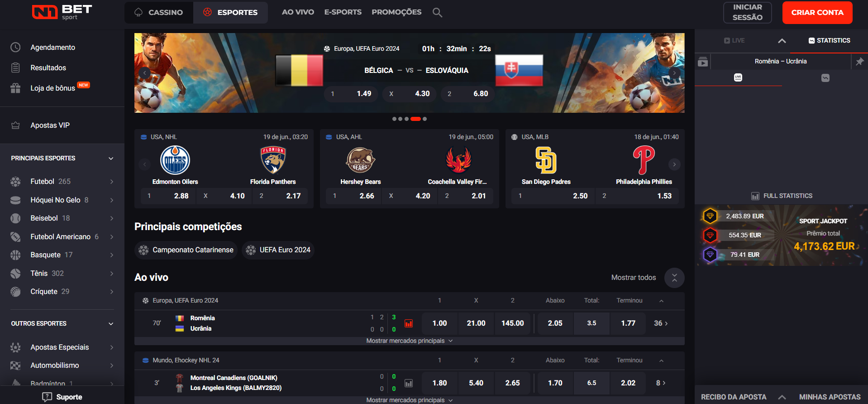Select Beisebol ball icon
Viewport: 868px width, 404px height.
(x=15, y=218)
